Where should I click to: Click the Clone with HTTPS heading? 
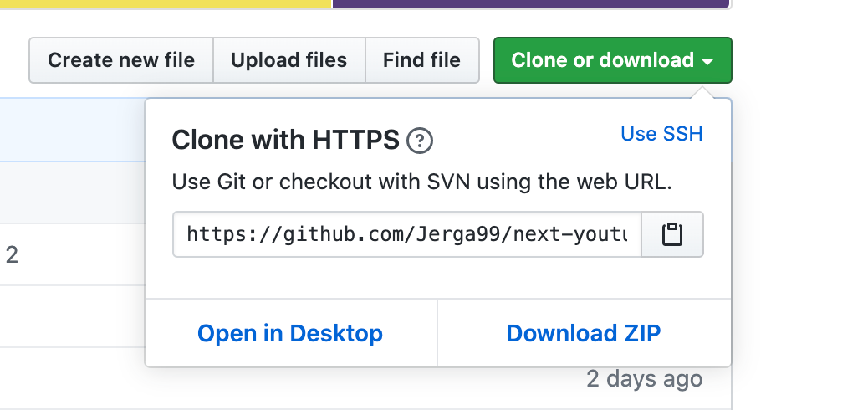285,141
